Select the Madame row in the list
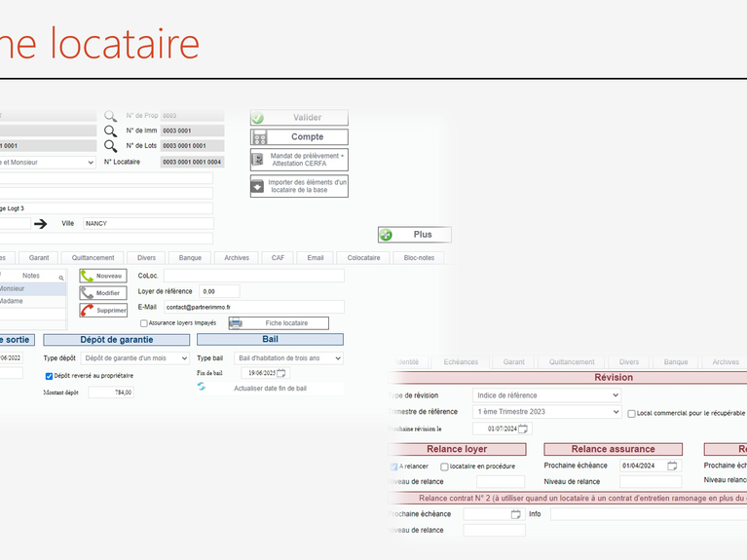Image resolution: width=747 pixels, height=560 pixels. pyautogui.click(x=33, y=301)
